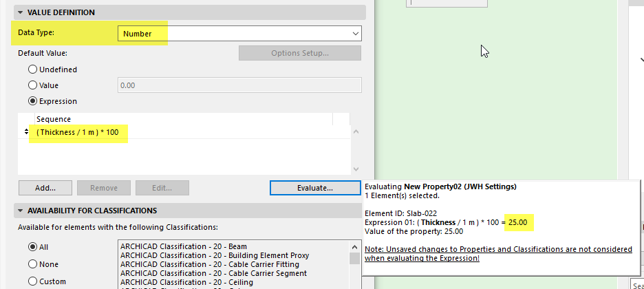
Task: Select the Cable Carrier Segment classification
Action: [234, 273]
